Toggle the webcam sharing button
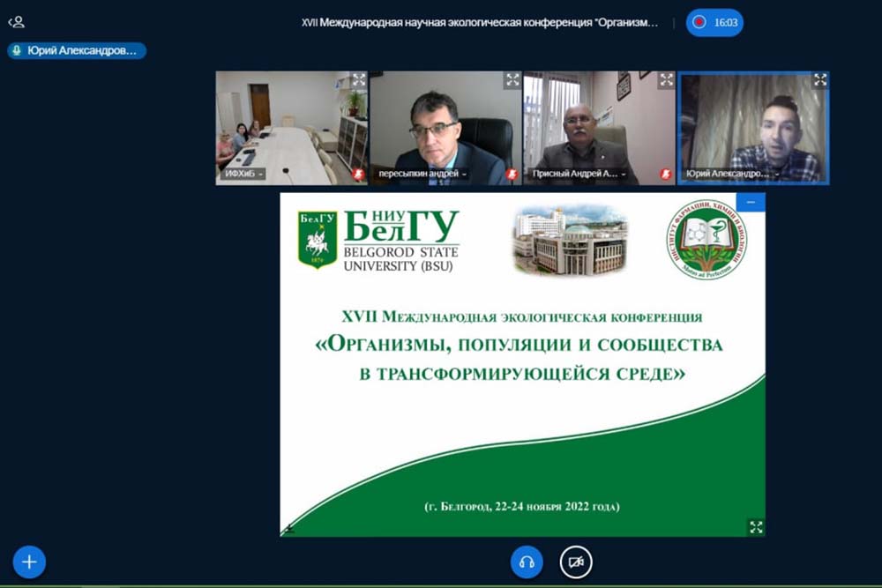Viewport: 882px width, 588px height. tap(576, 562)
